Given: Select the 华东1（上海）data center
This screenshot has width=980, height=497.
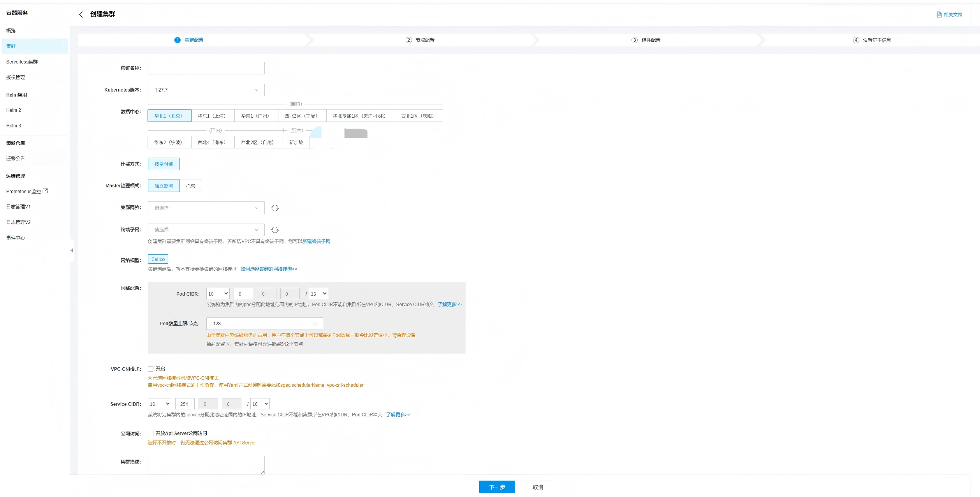Looking at the screenshot, I should pos(212,116).
